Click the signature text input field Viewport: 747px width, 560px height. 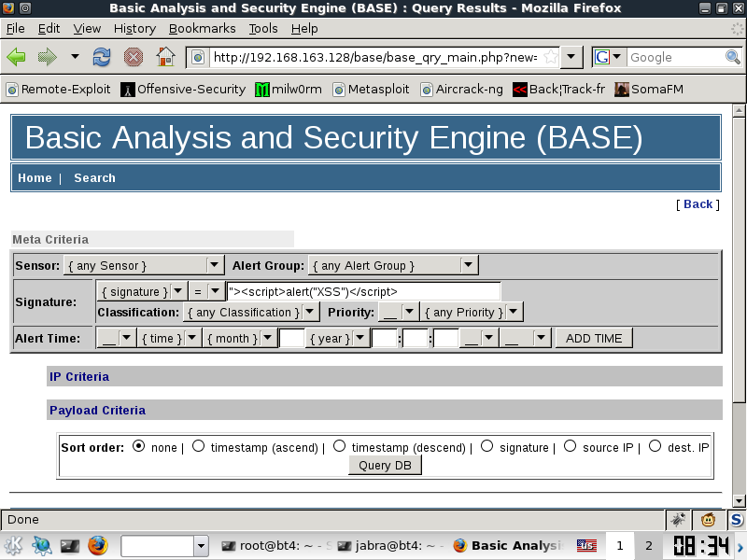pyautogui.click(x=363, y=291)
